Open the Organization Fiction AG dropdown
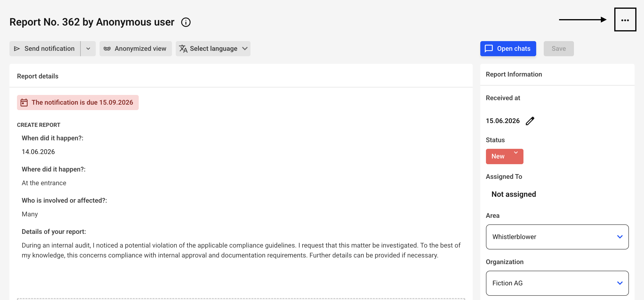 pyautogui.click(x=557, y=283)
